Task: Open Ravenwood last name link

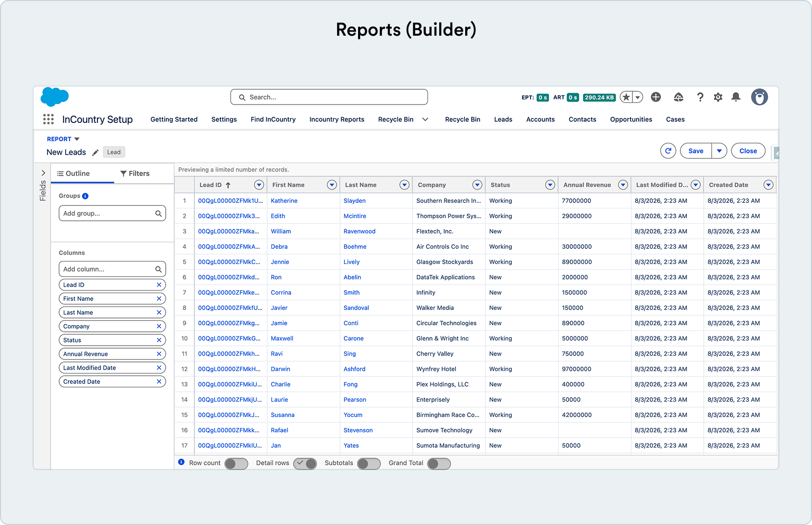Action: (359, 231)
